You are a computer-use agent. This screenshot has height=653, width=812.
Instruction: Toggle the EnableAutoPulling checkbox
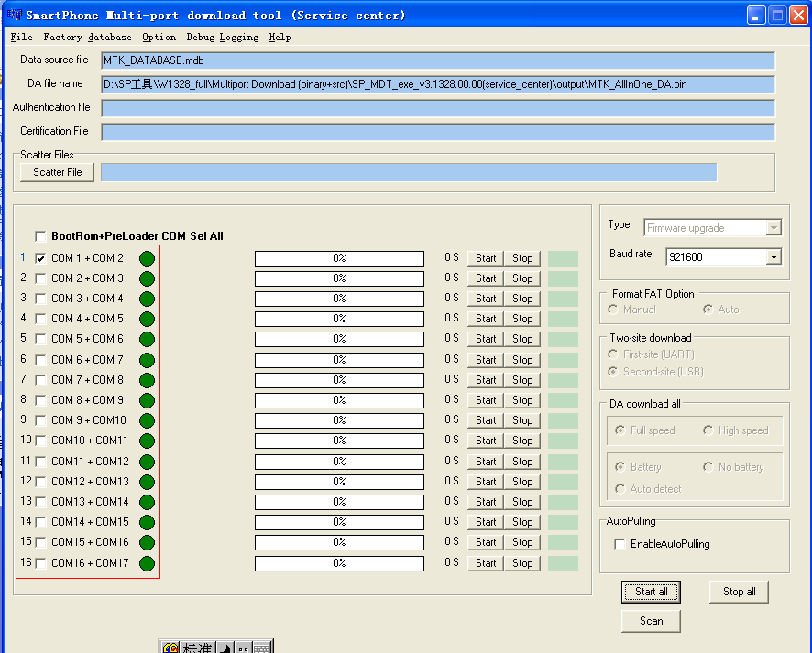[x=620, y=544]
